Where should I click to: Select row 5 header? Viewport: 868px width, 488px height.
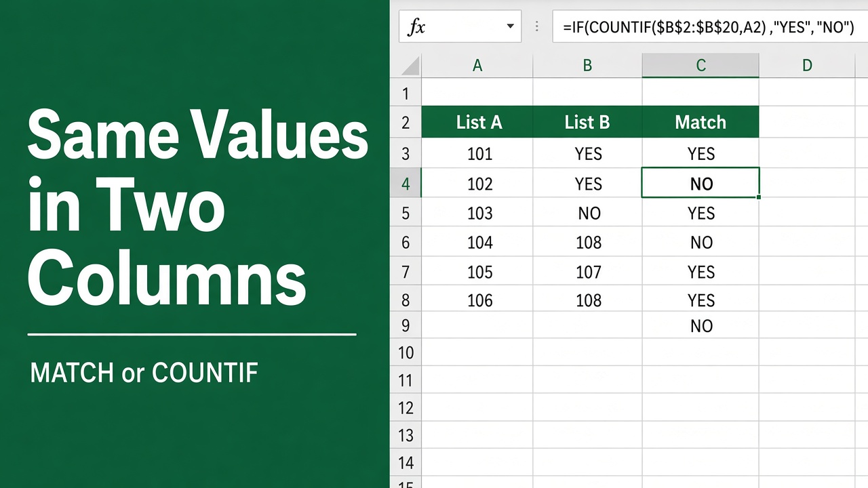coord(406,213)
